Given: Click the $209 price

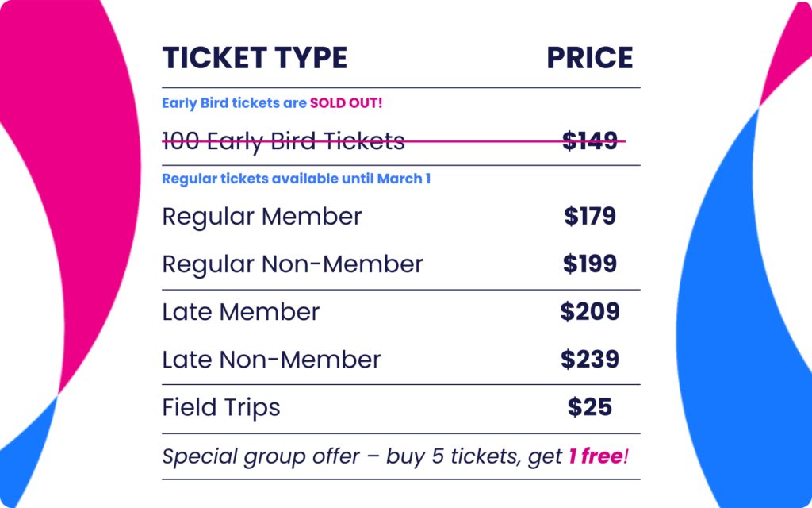Looking at the screenshot, I should 590,312.
